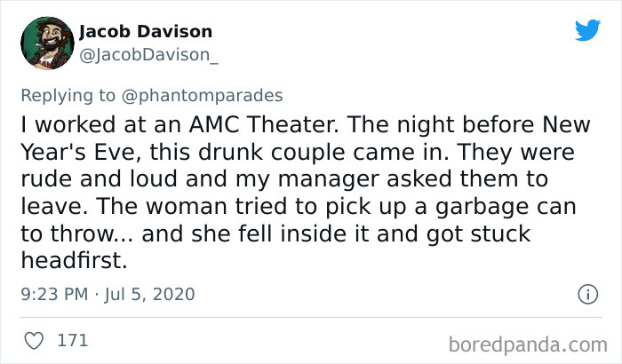
Task: Click the 171 likes count
Action: (x=71, y=339)
